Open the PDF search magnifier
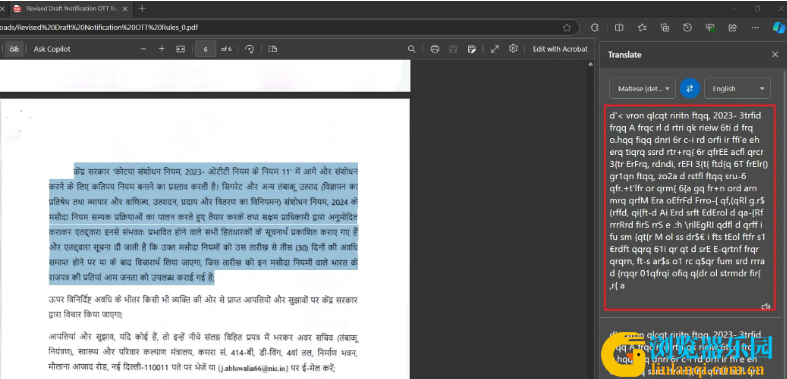Viewport: 787px width, 379px height. coord(411,49)
